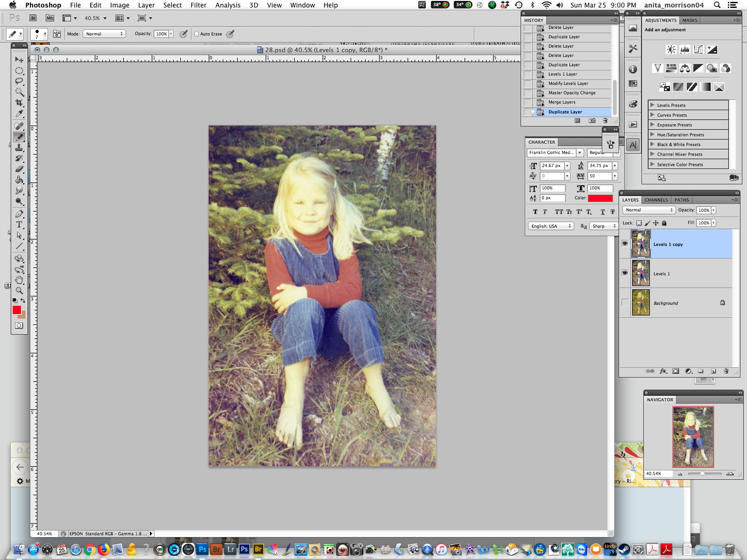
Task: Add a Brightness/Contrast adjustment
Action: coord(671,49)
